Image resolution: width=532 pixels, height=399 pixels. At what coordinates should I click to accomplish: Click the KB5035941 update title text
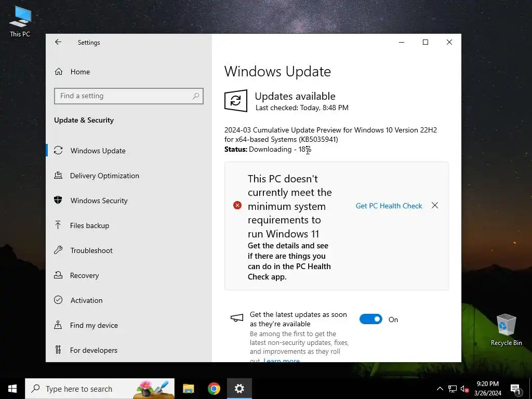point(330,135)
